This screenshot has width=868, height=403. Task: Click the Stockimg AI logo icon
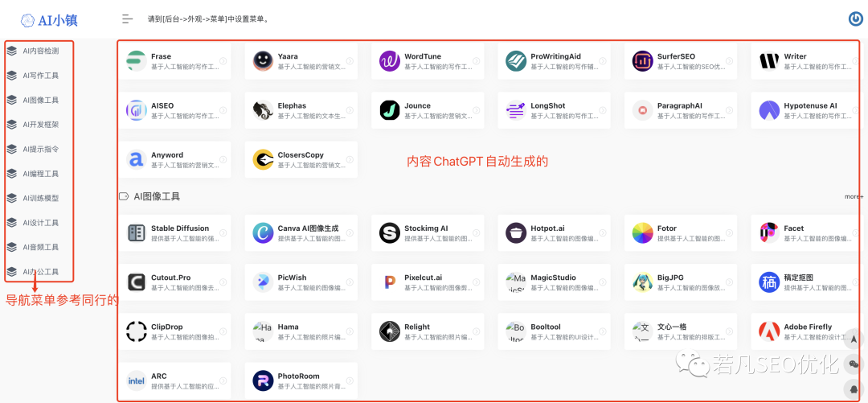pyautogui.click(x=390, y=232)
